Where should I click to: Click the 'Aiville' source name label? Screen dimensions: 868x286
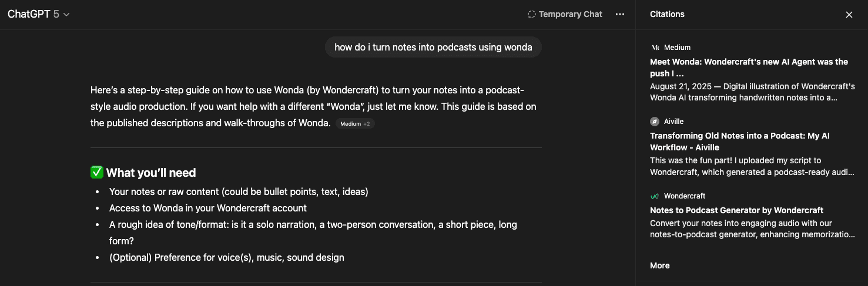click(673, 122)
